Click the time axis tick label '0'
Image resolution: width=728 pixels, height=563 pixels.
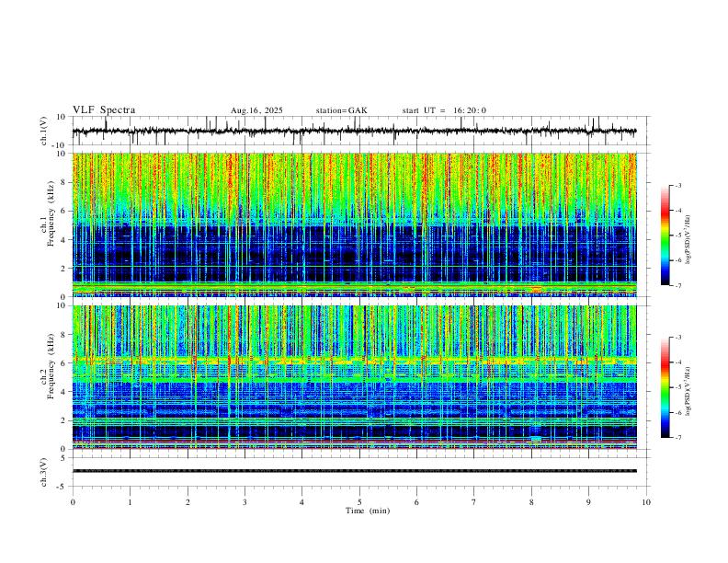point(73,502)
